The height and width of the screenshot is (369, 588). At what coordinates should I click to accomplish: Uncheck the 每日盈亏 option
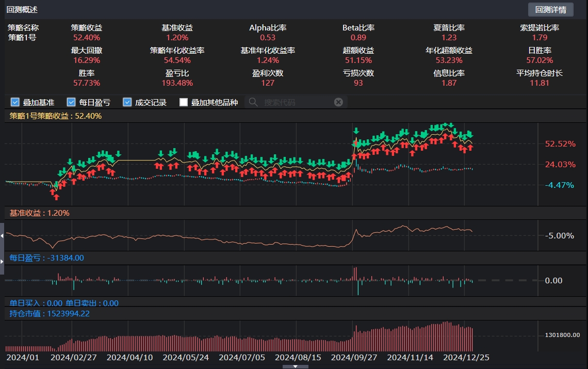point(71,102)
